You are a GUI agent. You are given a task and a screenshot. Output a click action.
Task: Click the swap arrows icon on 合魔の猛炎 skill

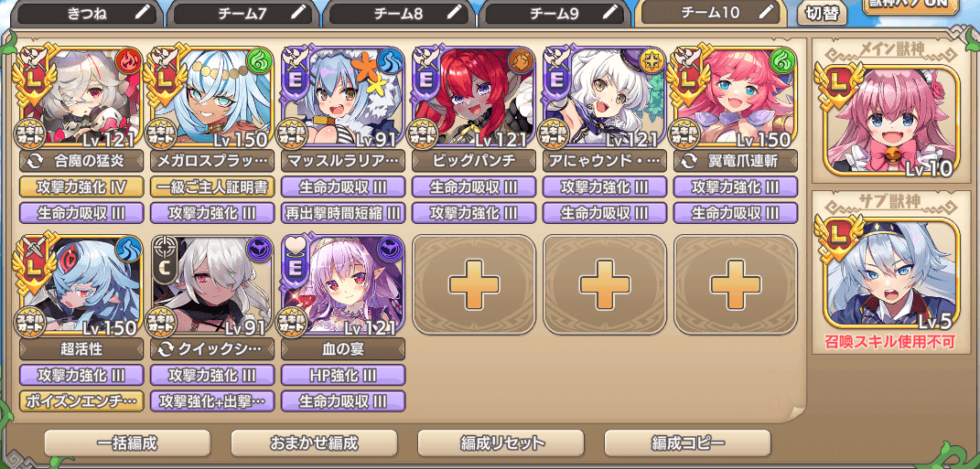pyautogui.click(x=37, y=161)
